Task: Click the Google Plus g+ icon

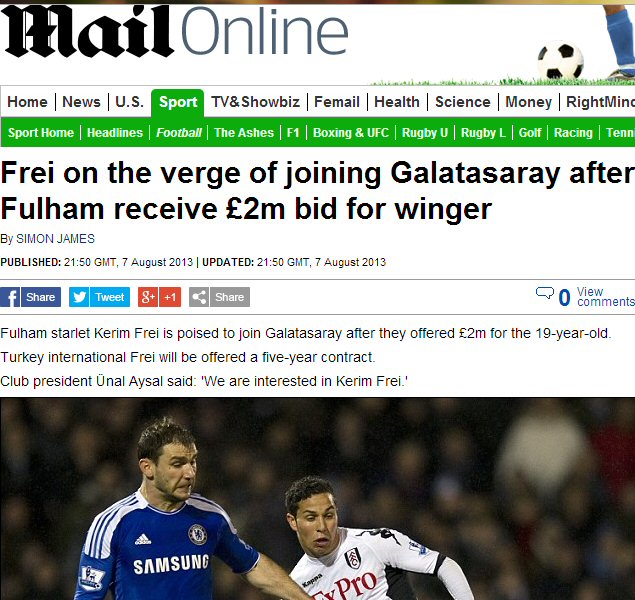Action: 148,297
